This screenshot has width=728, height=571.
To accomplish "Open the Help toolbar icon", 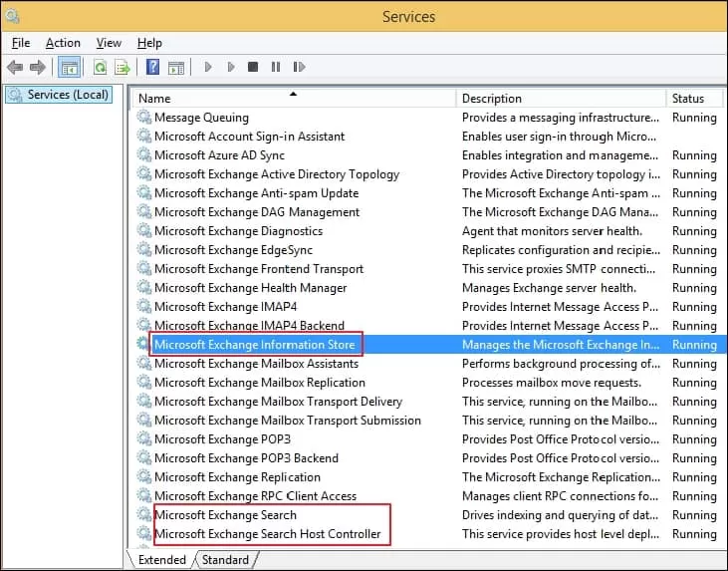I will [x=152, y=67].
